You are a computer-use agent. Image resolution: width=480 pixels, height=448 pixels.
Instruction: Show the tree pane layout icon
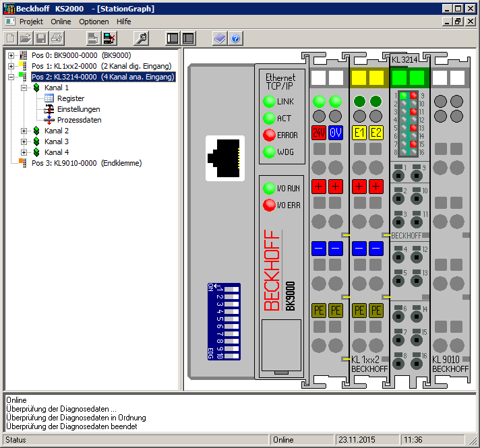[173, 38]
